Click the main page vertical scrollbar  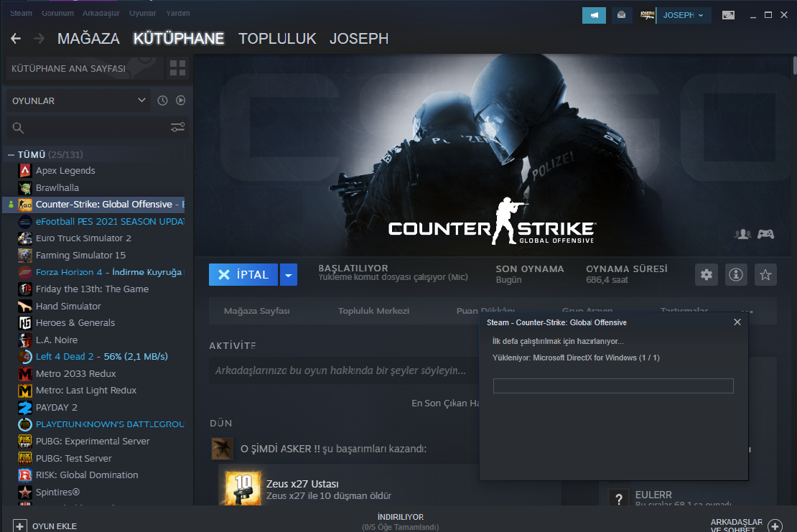(794, 65)
